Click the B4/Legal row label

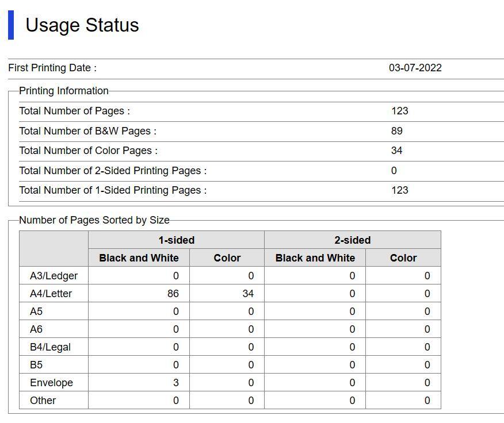pyautogui.click(x=51, y=347)
